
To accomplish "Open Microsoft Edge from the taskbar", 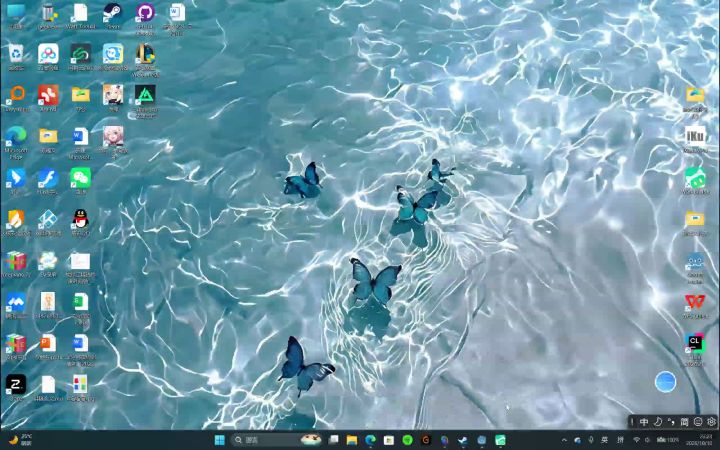I will [x=371, y=440].
